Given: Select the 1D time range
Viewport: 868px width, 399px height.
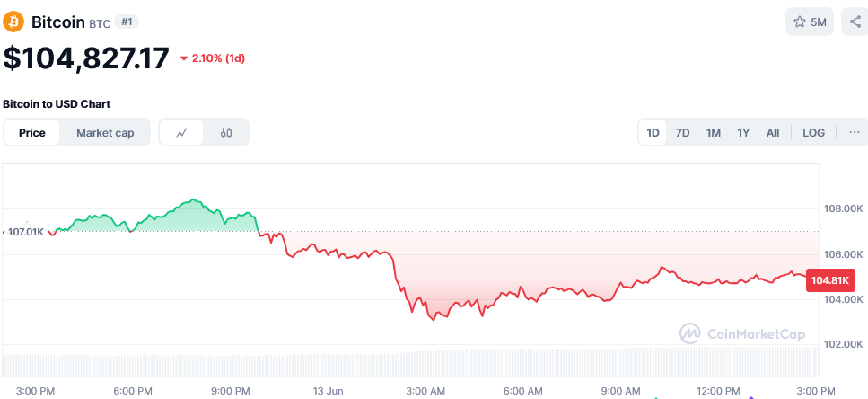Looking at the screenshot, I should (x=653, y=132).
